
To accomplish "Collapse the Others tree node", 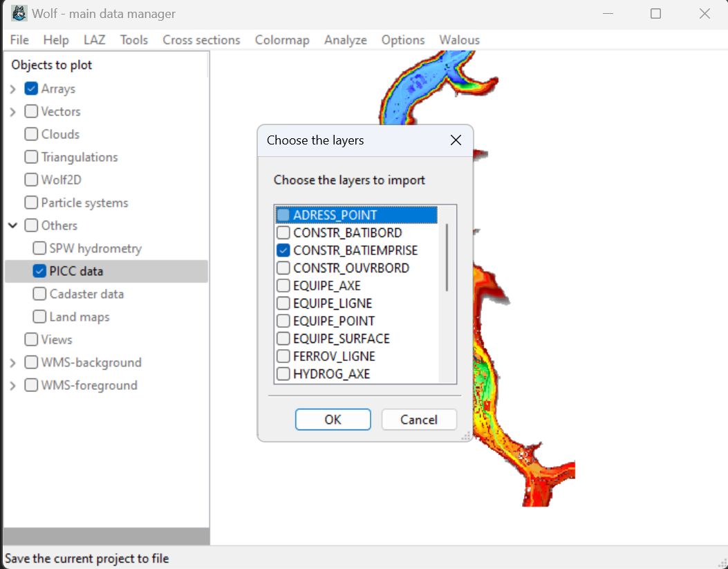I will click(12, 225).
